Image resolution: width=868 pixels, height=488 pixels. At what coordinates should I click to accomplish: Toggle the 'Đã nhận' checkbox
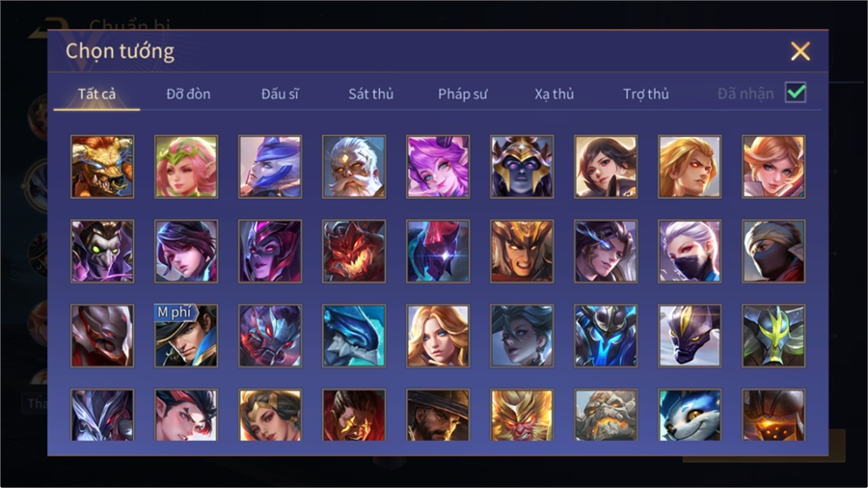[x=796, y=93]
